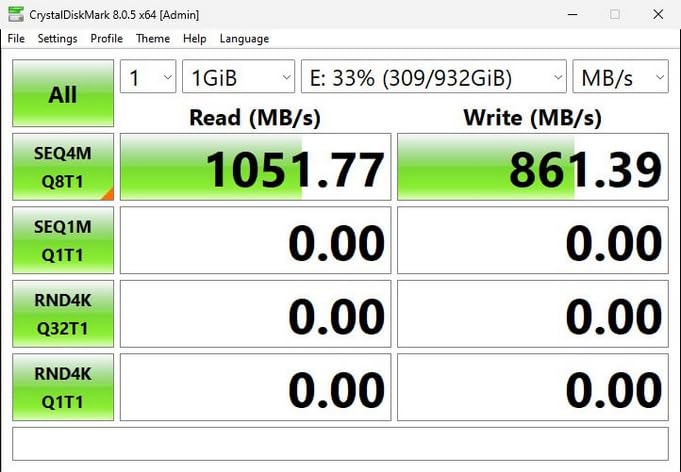Click the RND4K Q1T1 write value 0.00
The height and width of the screenshot is (472, 681).
point(533,387)
